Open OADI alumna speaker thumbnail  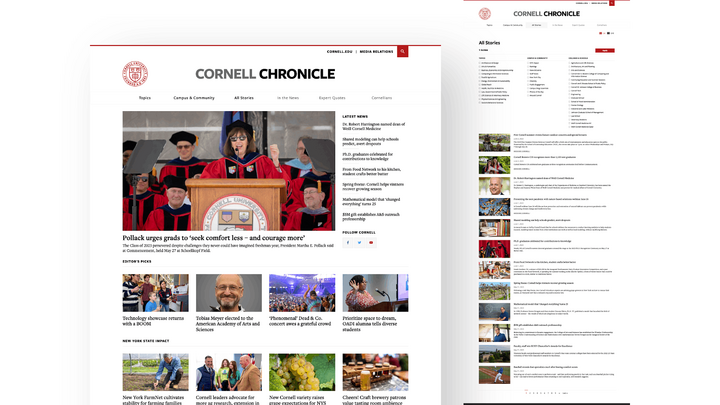[x=375, y=293]
